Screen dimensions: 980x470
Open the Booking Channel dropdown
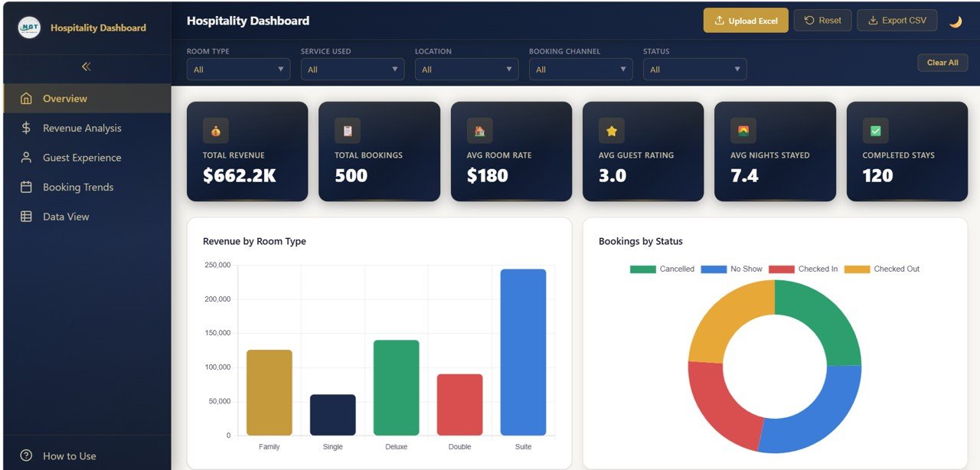580,69
